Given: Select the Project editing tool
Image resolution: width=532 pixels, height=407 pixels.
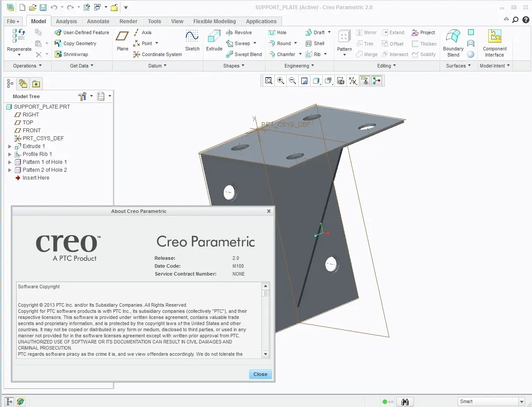Looking at the screenshot, I should [x=423, y=32].
